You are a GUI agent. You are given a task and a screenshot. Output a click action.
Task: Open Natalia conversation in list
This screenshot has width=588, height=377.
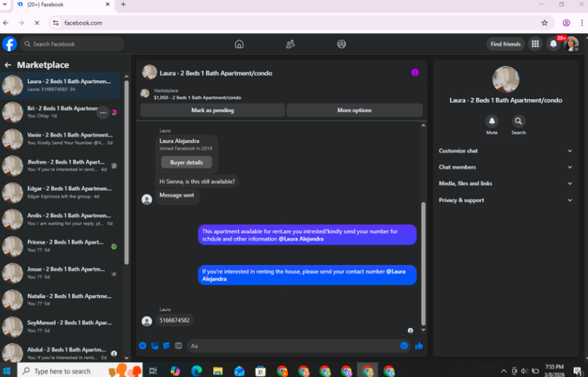tap(61, 300)
